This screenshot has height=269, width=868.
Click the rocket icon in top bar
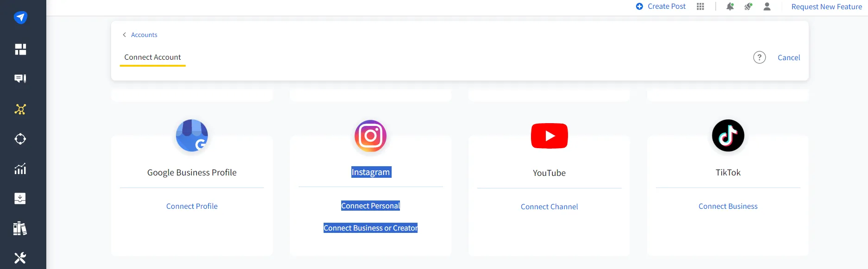click(x=748, y=6)
